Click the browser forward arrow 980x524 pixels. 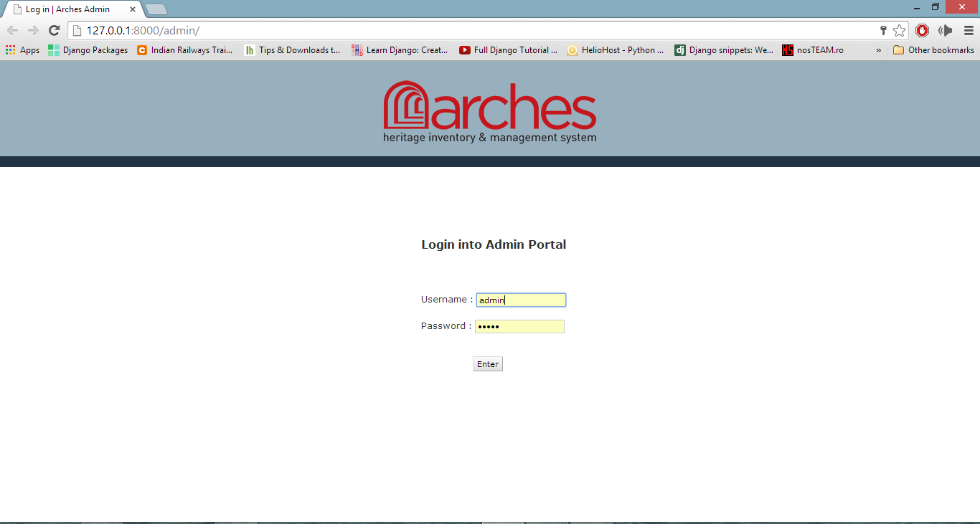[33, 30]
